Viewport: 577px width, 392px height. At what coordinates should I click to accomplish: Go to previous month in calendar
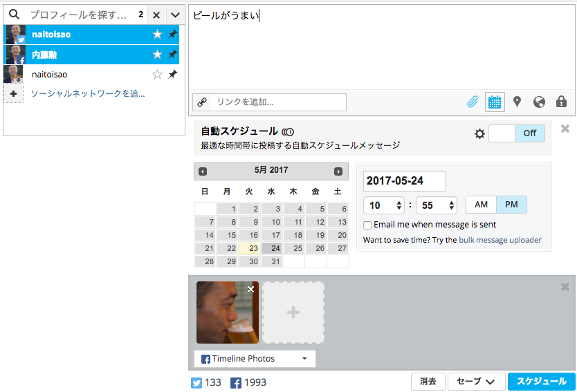pos(203,171)
